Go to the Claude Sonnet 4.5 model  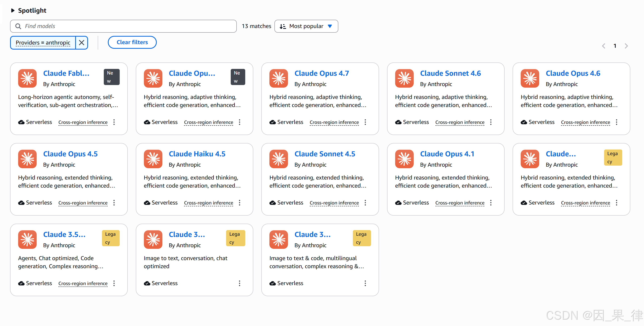[x=325, y=154]
